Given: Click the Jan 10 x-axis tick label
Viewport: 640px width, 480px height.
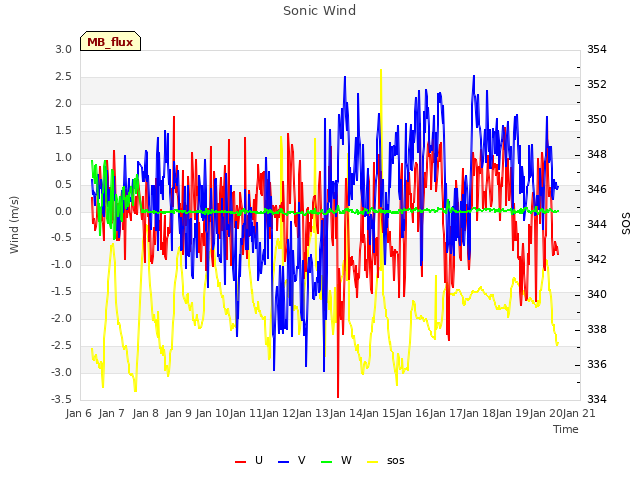Looking at the screenshot, I should 212,413.
